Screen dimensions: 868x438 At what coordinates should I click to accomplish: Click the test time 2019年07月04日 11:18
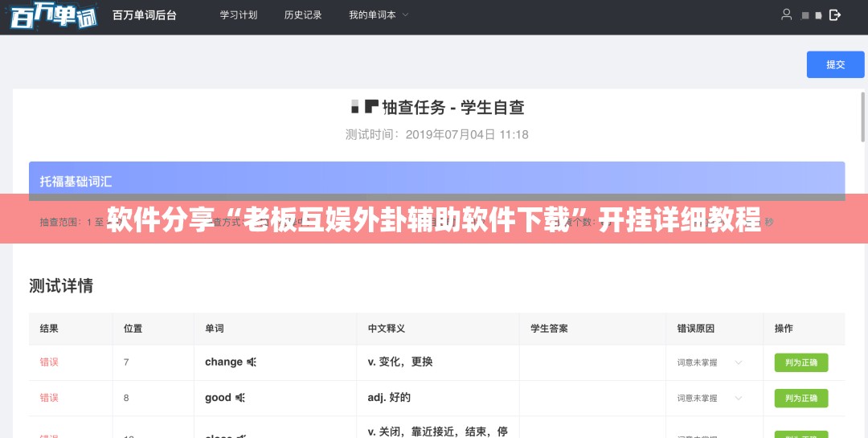pyautogui.click(x=467, y=134)
